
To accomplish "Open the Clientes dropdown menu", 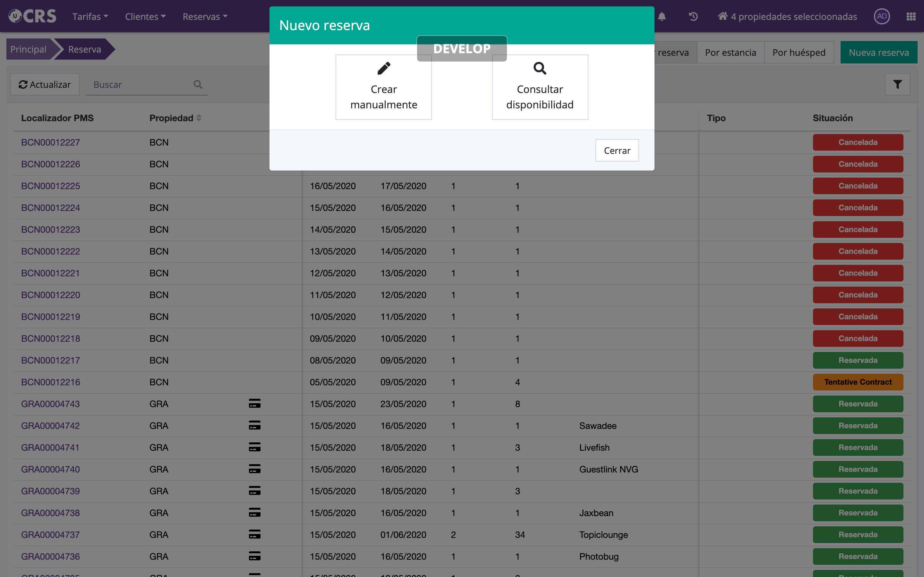I will (145, 16).
